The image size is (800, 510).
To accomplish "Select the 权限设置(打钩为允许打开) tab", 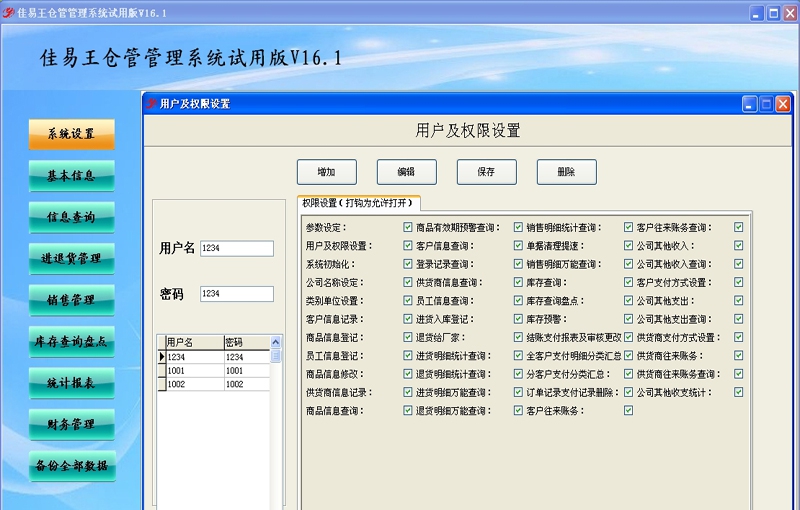I will click(358, 203).
